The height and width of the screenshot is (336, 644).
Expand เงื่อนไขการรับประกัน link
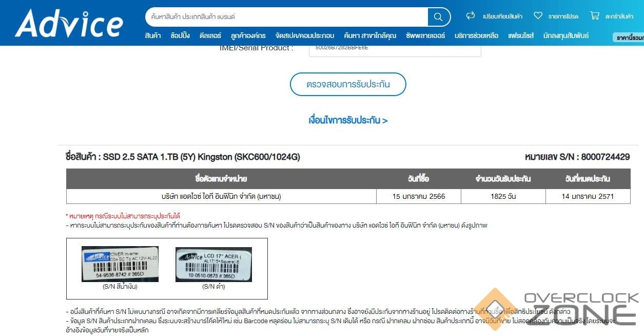348,120
